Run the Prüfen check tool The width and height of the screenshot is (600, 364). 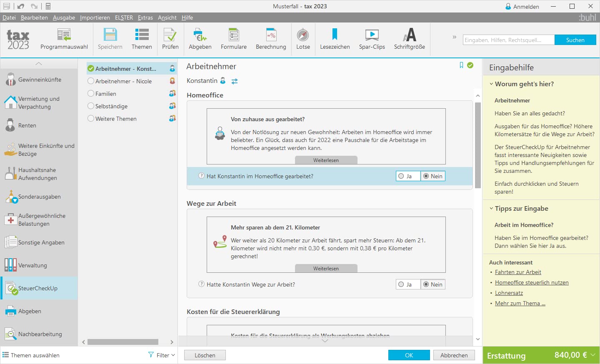pyautogui.click(x=170, y=39)
